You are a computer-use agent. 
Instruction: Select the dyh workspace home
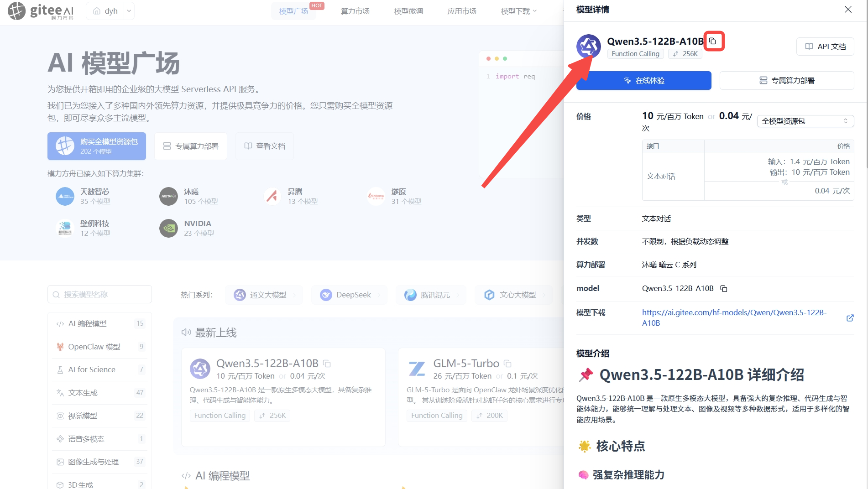click(x=105, y=11)
